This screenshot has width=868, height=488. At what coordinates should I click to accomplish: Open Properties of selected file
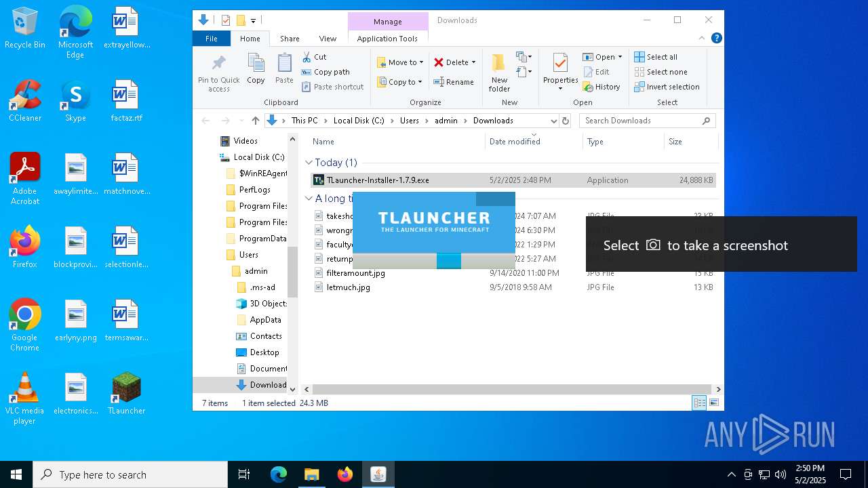tap(560, 73)
